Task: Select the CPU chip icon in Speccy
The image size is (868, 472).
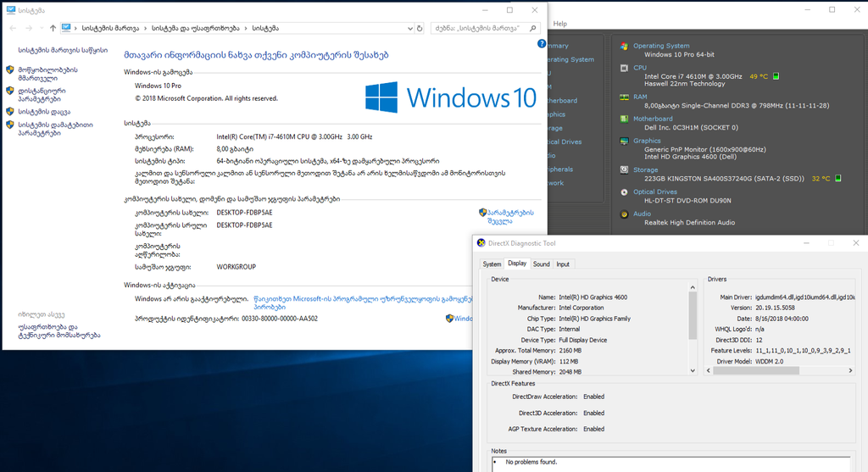Action: [625, 68]
